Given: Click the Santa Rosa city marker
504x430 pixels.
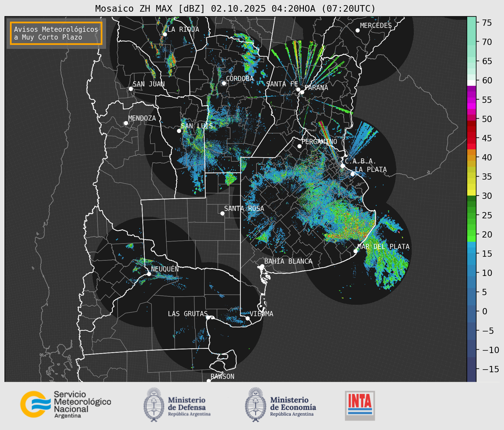Looking at the screenshot, I should (x=222, y=213).
